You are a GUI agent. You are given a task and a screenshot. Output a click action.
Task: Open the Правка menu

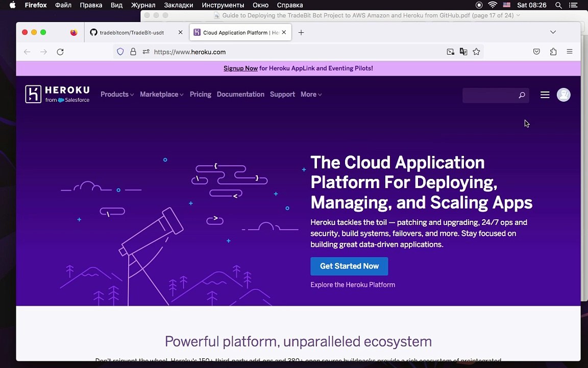click(x=91, y=5)
